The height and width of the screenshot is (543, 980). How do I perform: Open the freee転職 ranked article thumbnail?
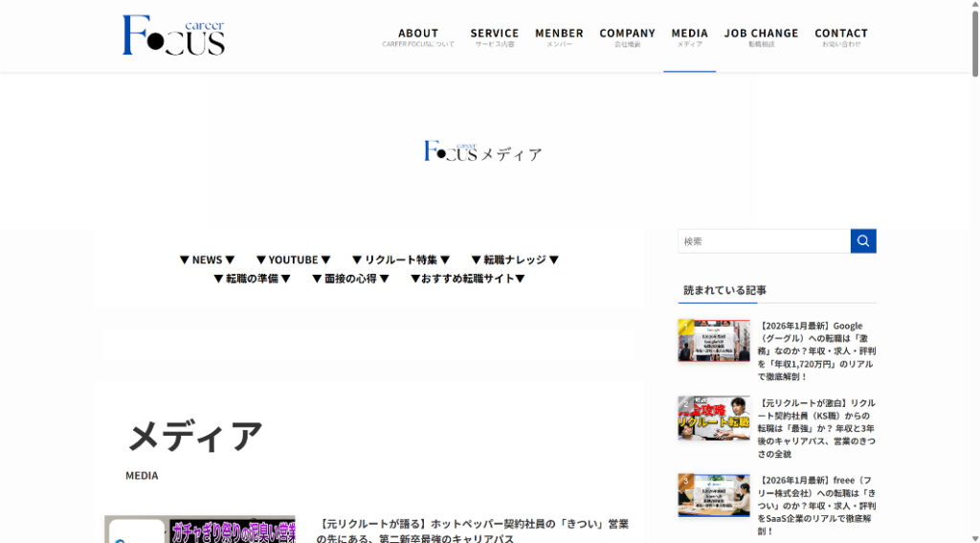pos(714,495)
